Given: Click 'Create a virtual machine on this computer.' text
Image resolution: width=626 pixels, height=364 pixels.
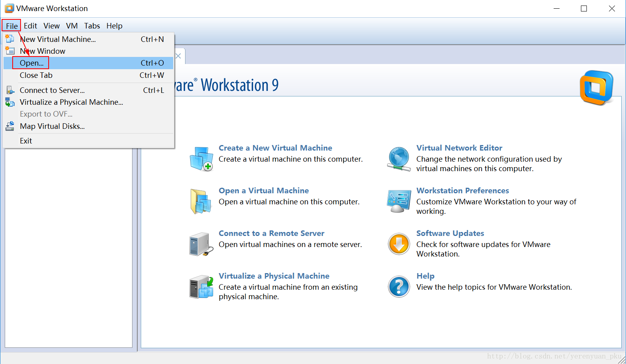Looking at the screenshot, I should 291,159.
